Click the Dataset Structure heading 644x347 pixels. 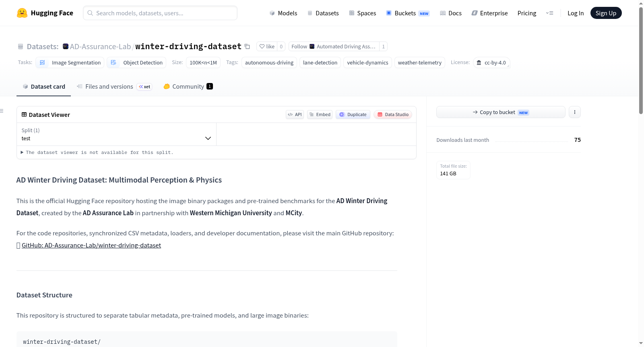44,295
